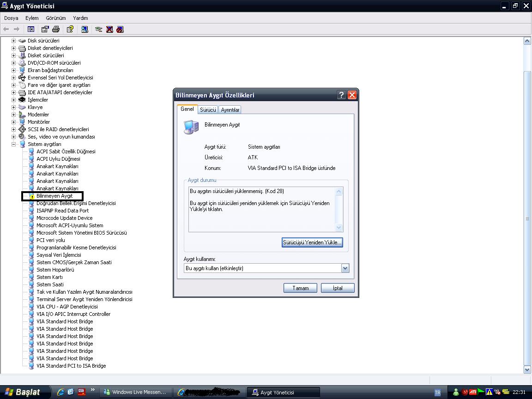Screen dimensions: 532x399
Task: Click the Print toolbar icon
Action: [x=56, y=29]
